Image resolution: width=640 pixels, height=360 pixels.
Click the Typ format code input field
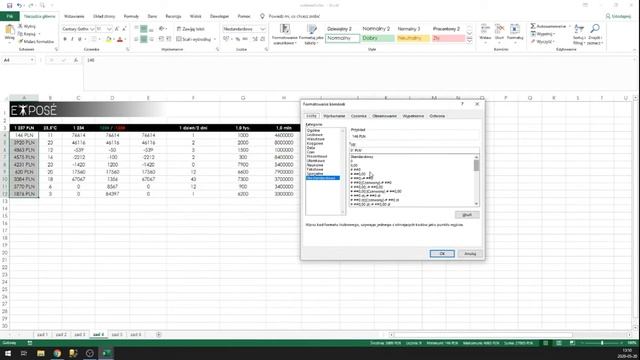pos(414,150)
